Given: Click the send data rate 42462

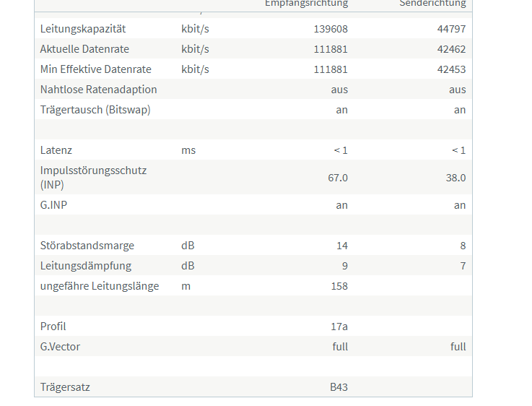Looking at the screenshot, I should coord(451,49).
